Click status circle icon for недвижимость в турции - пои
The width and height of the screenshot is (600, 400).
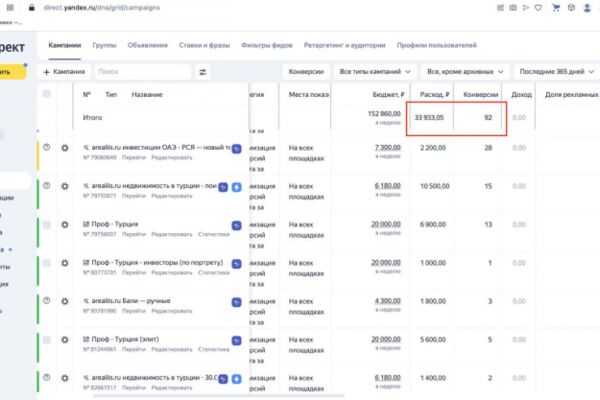[47, 186]
